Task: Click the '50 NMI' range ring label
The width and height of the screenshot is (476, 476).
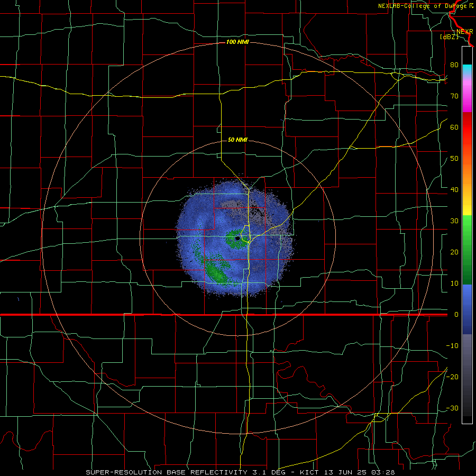Action: pos(237,140)
